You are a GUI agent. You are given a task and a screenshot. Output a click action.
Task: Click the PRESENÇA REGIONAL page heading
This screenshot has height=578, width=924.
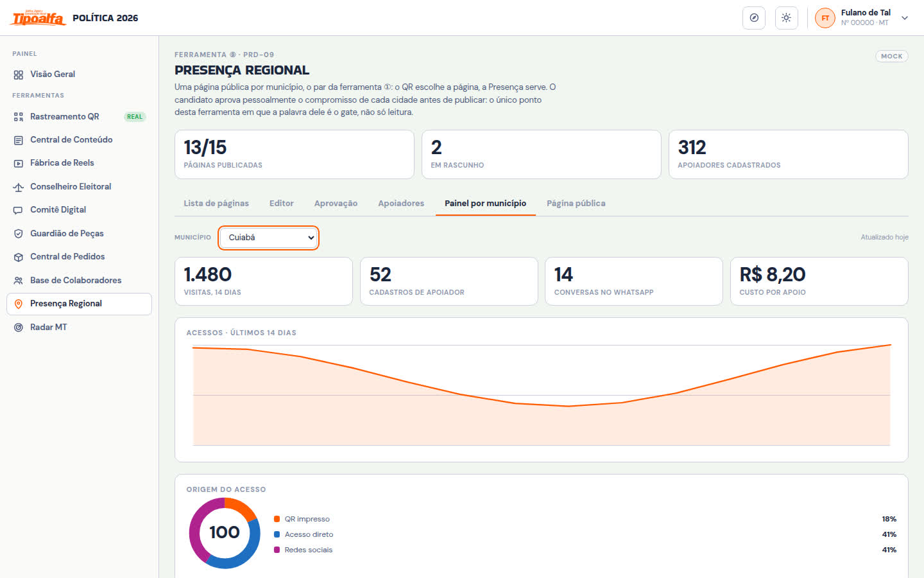[242, 71]
